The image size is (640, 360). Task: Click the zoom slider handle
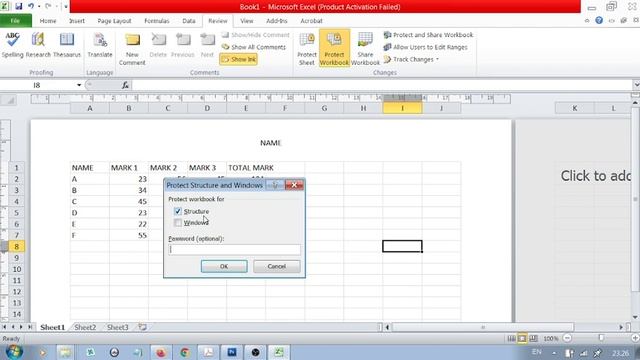(x=601, y=338)
